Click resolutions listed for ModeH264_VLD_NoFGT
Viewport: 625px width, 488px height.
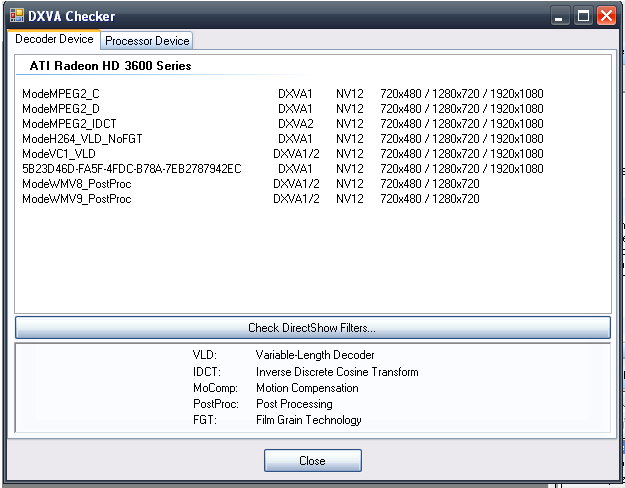point(462,139)
